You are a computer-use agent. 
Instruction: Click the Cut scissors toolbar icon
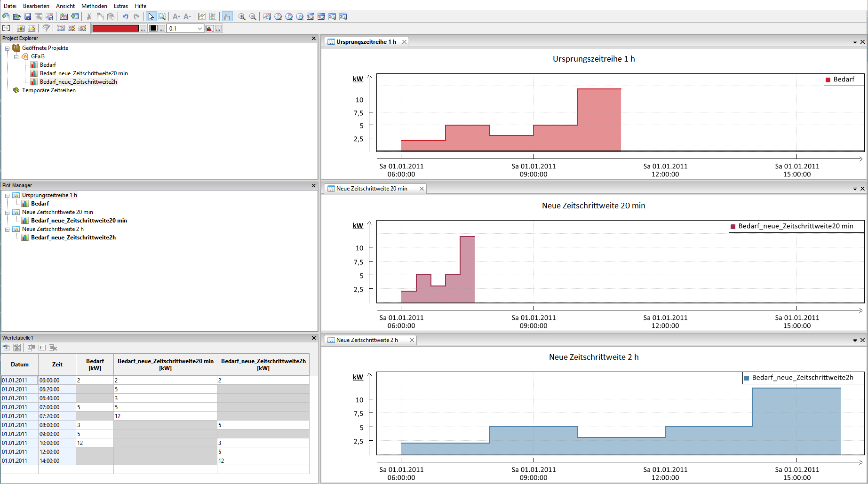(x=89, y=16)
